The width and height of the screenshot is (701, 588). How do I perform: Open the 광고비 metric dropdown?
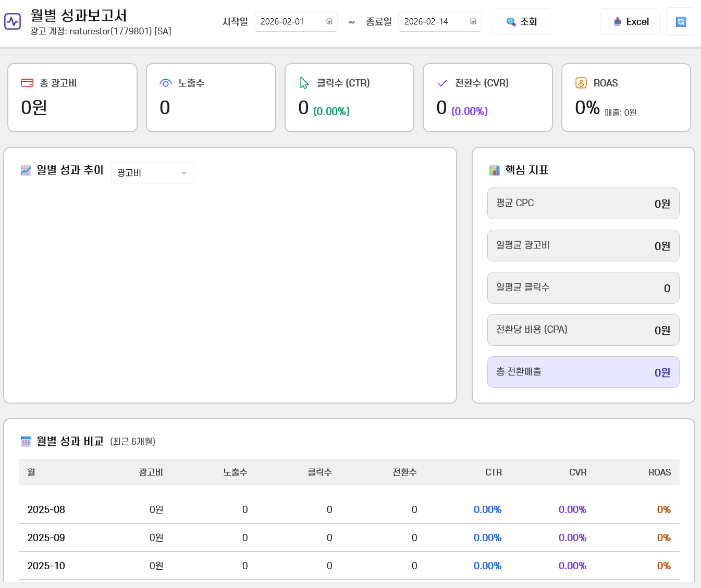[x=152, y=172]
